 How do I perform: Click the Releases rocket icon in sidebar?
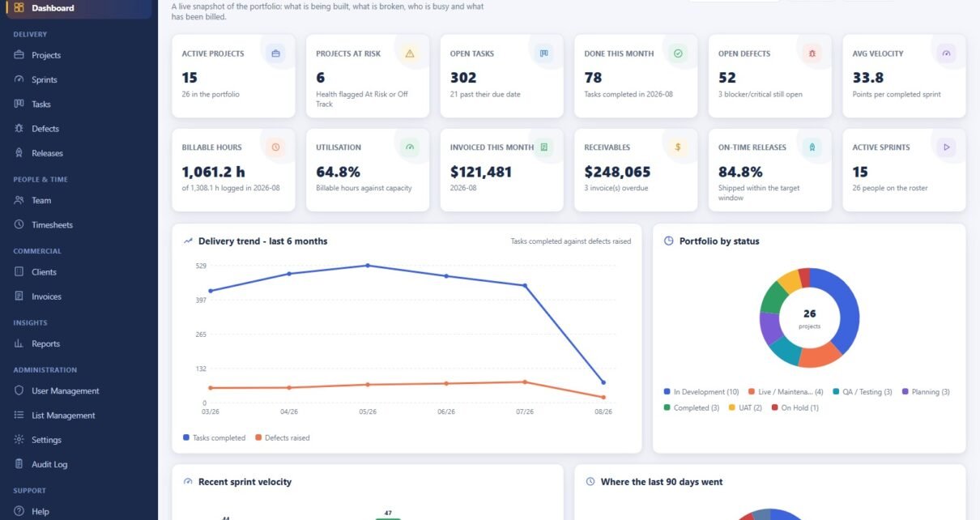click(19, 152)
